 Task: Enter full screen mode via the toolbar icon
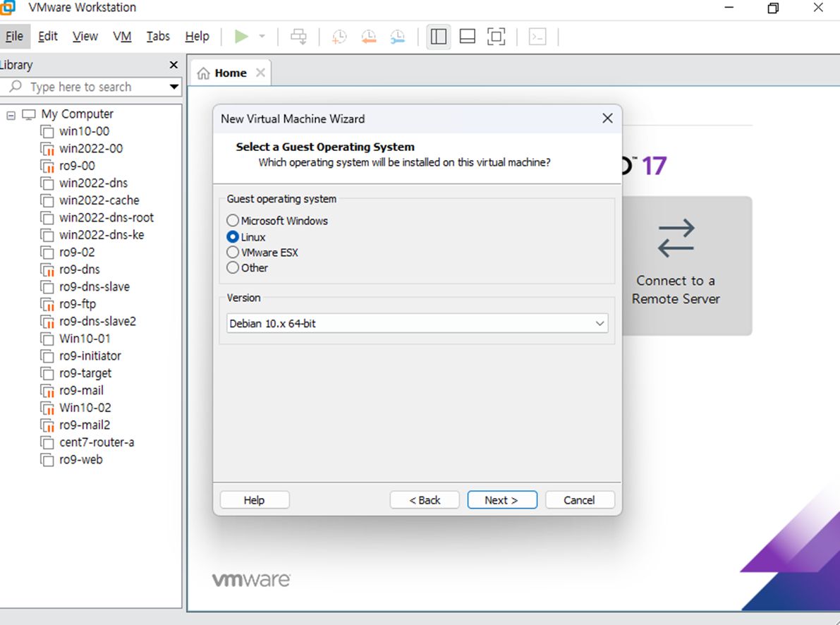(496, 37)
